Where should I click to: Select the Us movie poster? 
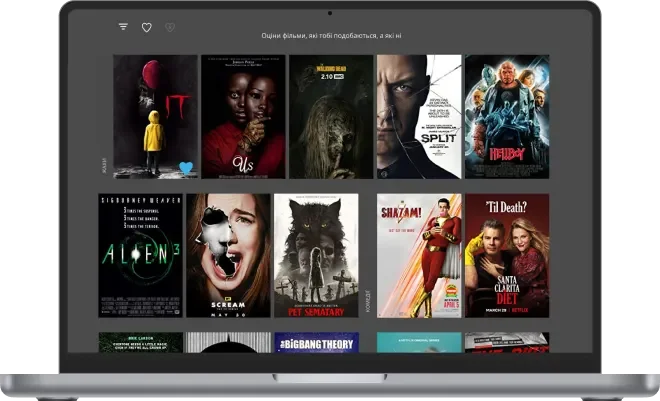coord(243,116)
